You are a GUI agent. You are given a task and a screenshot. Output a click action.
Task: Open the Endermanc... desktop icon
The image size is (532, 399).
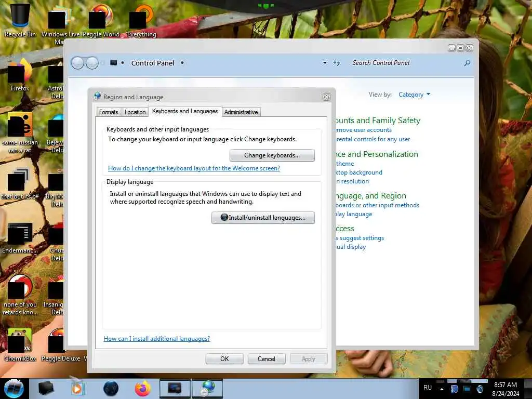click(x=20, y=237)
